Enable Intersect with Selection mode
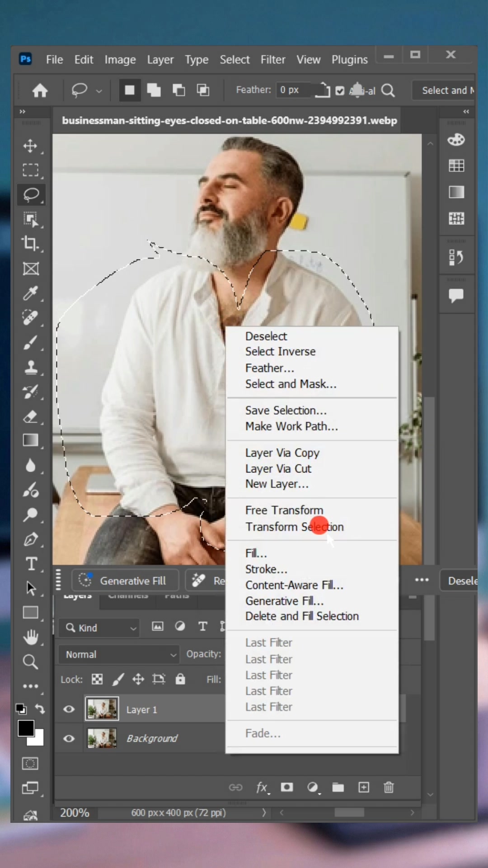488x868 pixels. click(203, 90)
